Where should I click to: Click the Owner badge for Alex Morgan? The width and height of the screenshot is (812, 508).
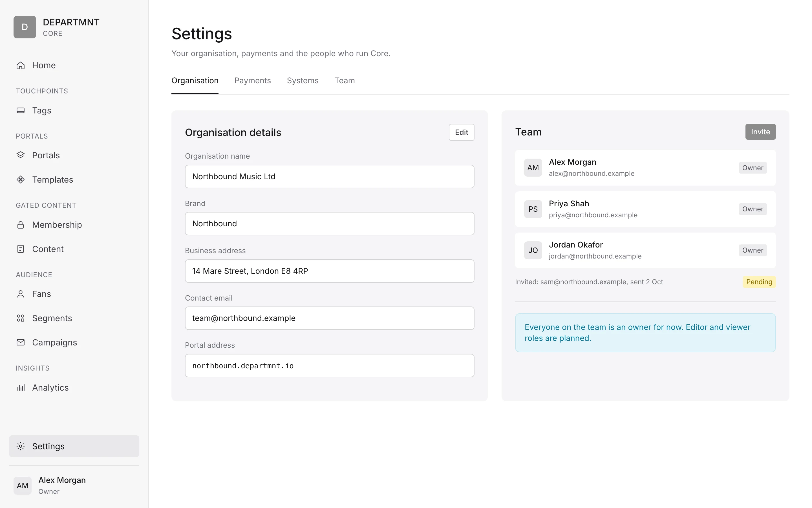[x=753, y=168]
